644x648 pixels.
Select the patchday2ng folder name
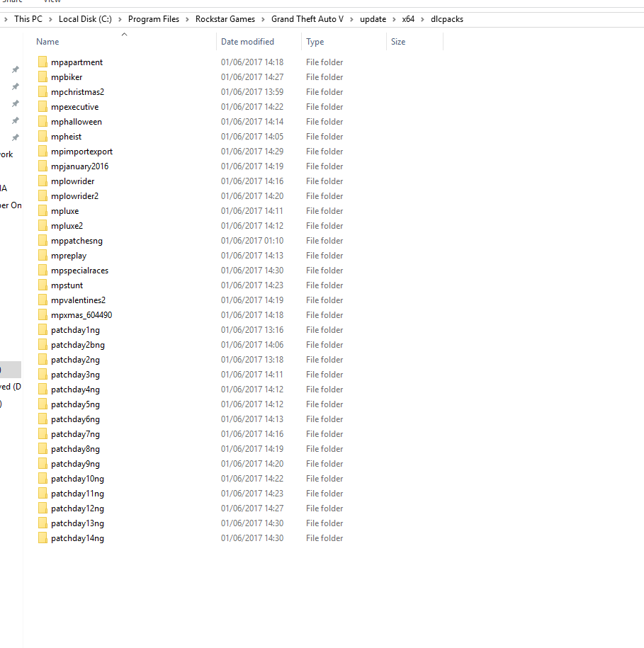coord(75,360)
